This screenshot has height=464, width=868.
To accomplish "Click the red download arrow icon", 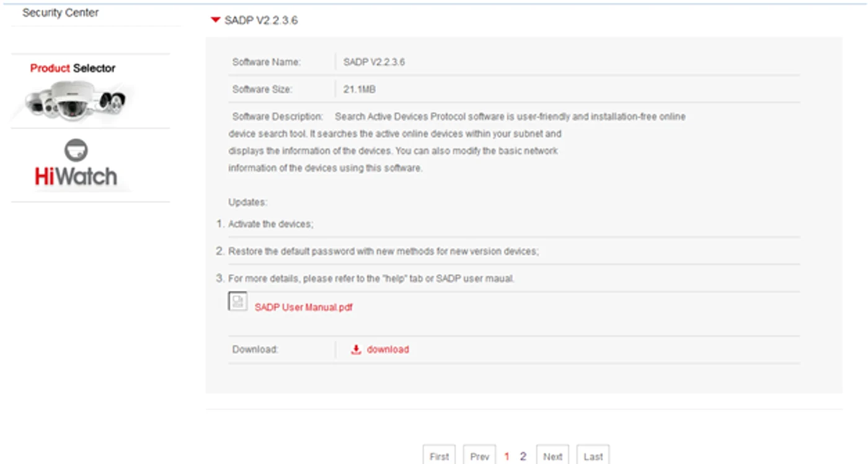I will (x=356, y=350).
